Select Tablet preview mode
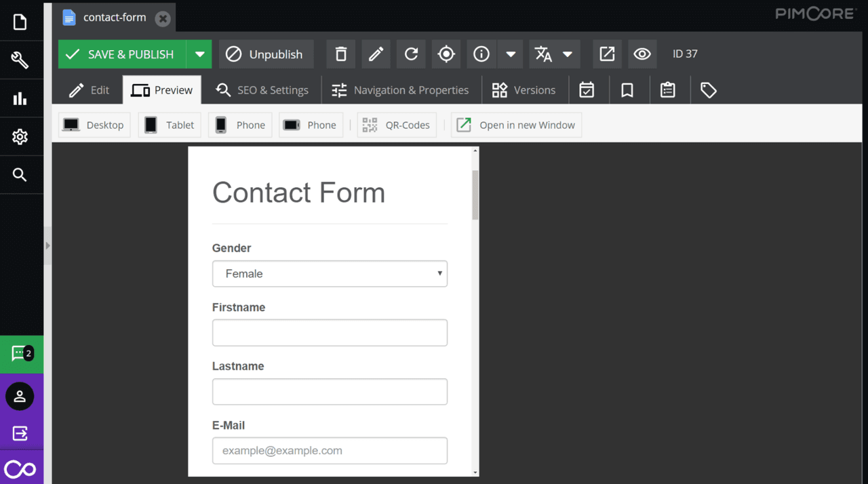Screen dimensions: 868x484 [170, 125]
